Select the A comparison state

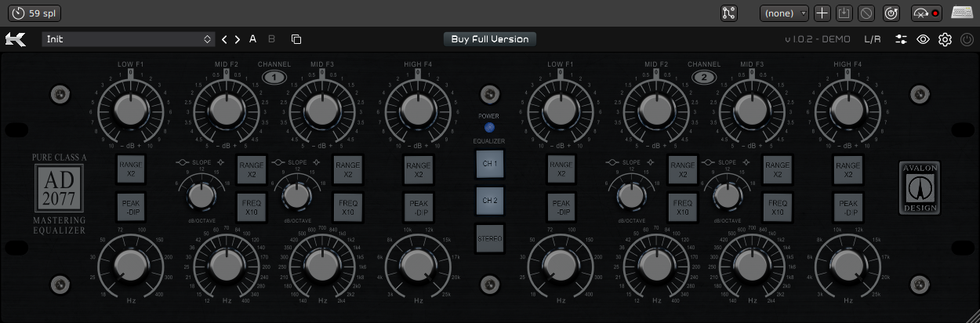(x=253, y=39)
